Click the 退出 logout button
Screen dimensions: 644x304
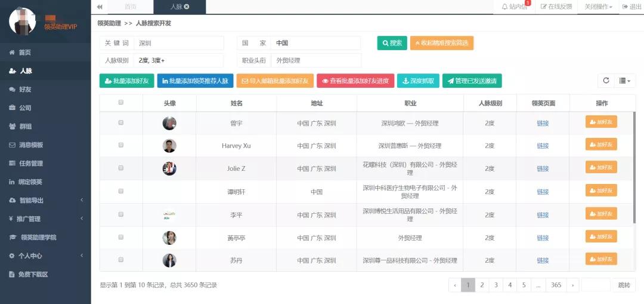pos(631,7)
